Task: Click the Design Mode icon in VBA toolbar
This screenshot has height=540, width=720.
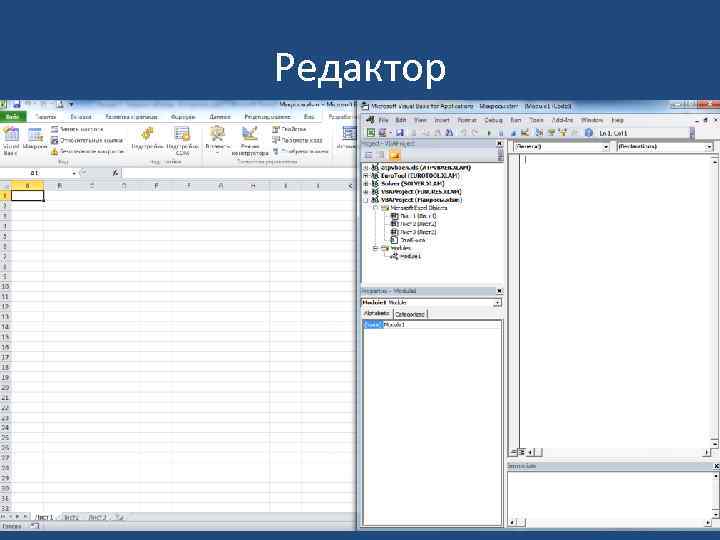Action: [524, 133]
